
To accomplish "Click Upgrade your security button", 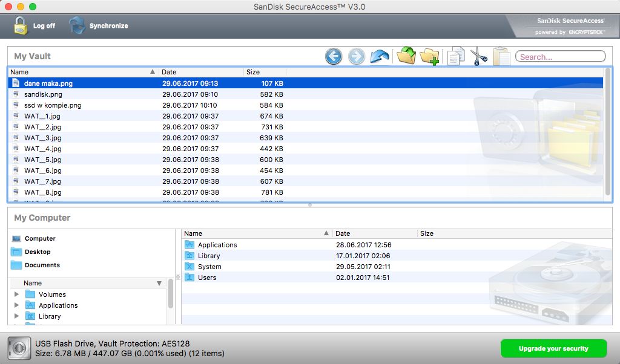I will click(553, 348).
